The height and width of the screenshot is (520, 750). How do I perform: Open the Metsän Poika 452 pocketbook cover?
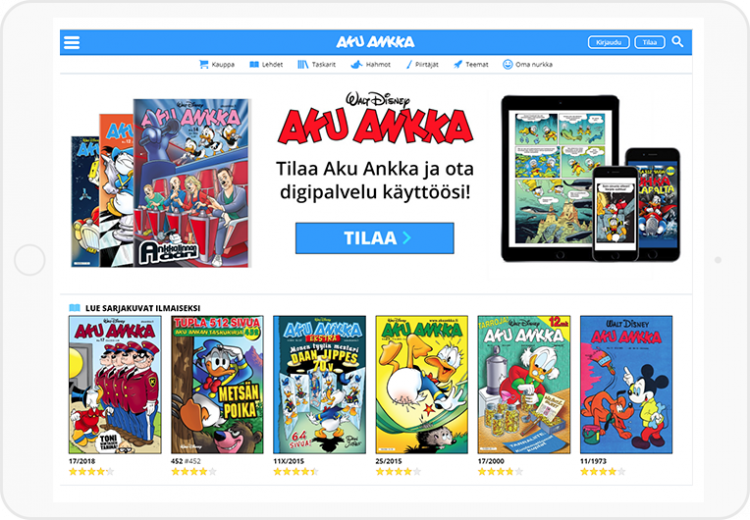click(x=217, y=385)
